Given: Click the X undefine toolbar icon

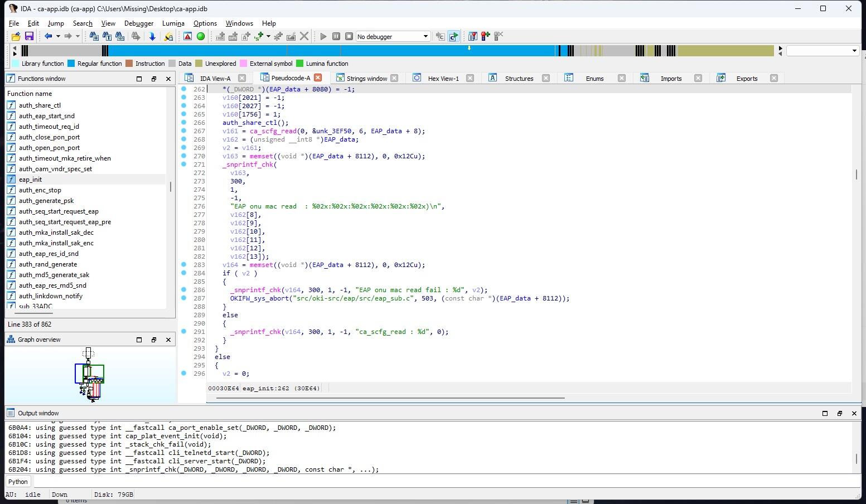Looking at the screenshot, I should point(304,37).
